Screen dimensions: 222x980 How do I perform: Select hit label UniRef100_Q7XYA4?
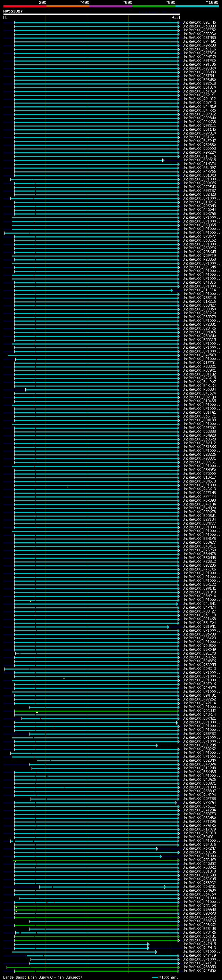point(199,803)
